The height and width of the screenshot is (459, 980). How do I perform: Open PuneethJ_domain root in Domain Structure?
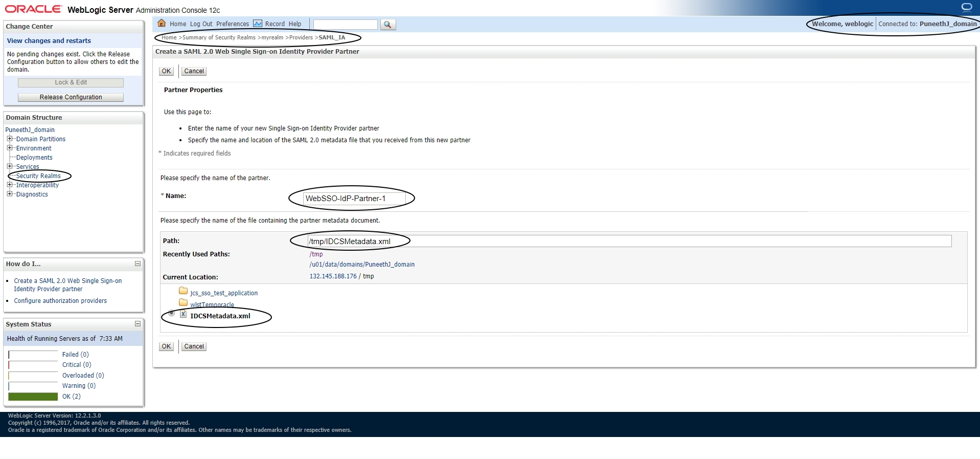30,130
